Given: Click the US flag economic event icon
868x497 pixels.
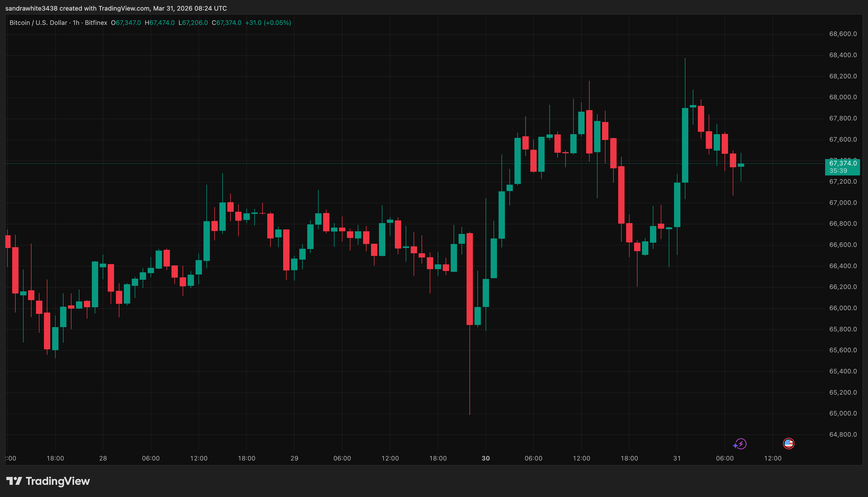Looking at the screenshot, I should coord(788,443).
